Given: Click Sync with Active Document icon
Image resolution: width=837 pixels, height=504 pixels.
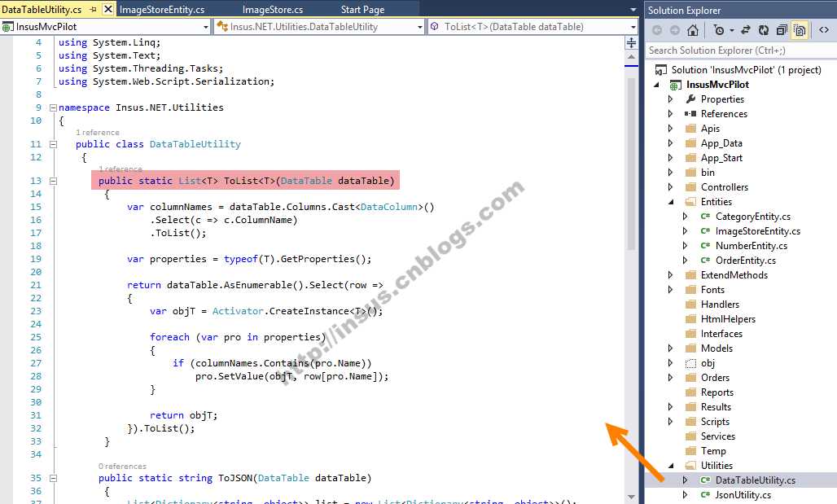Looking at the screenshot, I should pyautogui.click(x=746, y=30).
